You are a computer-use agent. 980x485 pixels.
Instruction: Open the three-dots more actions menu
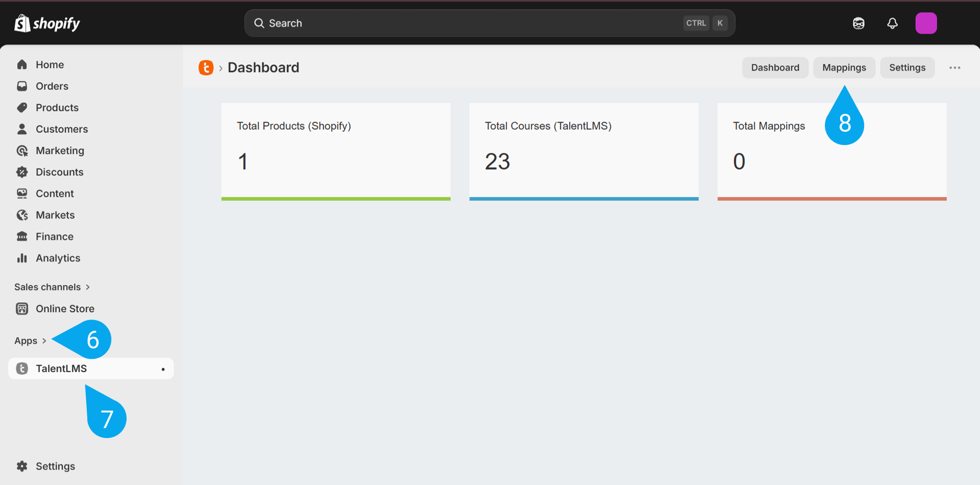(954, 67)
